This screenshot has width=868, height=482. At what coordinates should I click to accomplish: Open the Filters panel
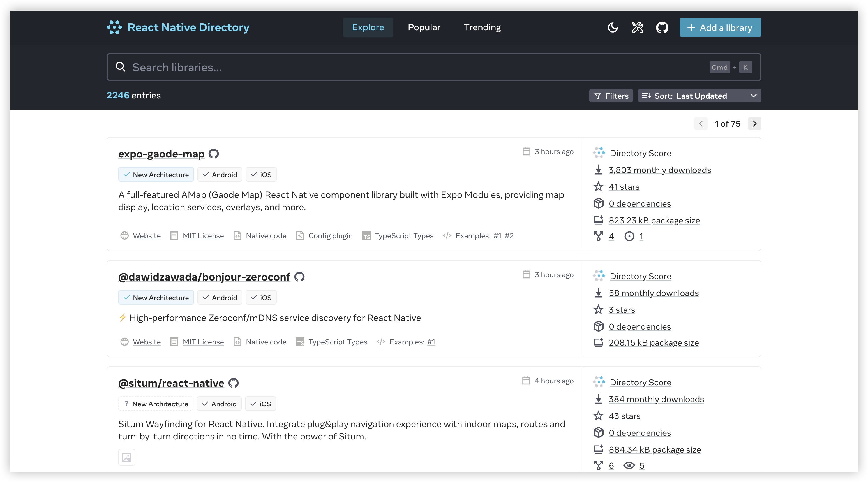(x=611, y=96)
